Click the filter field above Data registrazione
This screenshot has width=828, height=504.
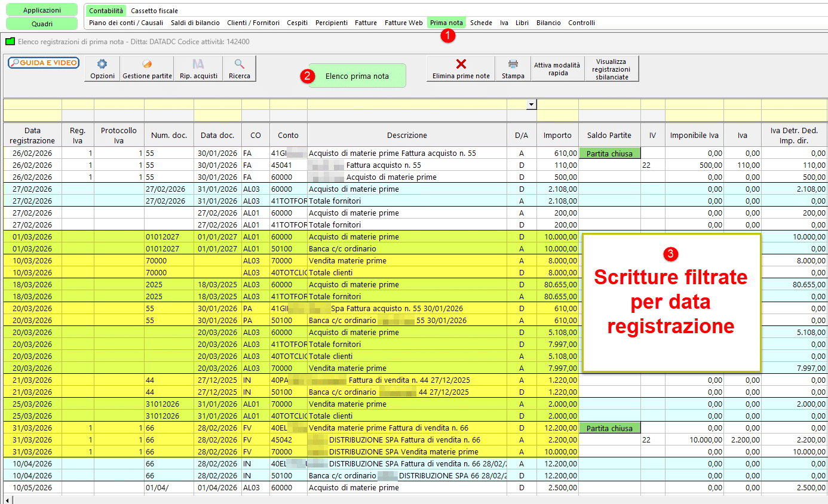[32, 105]
